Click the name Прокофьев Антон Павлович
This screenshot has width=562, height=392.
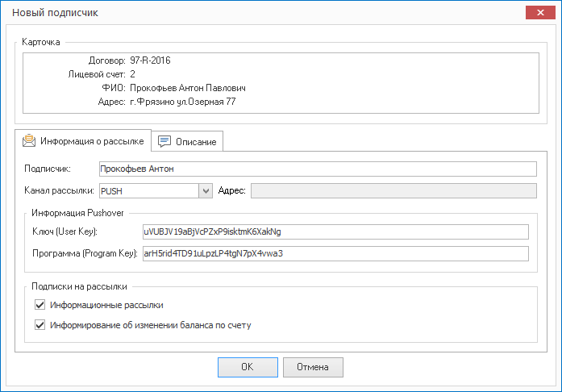coord(187,88)
